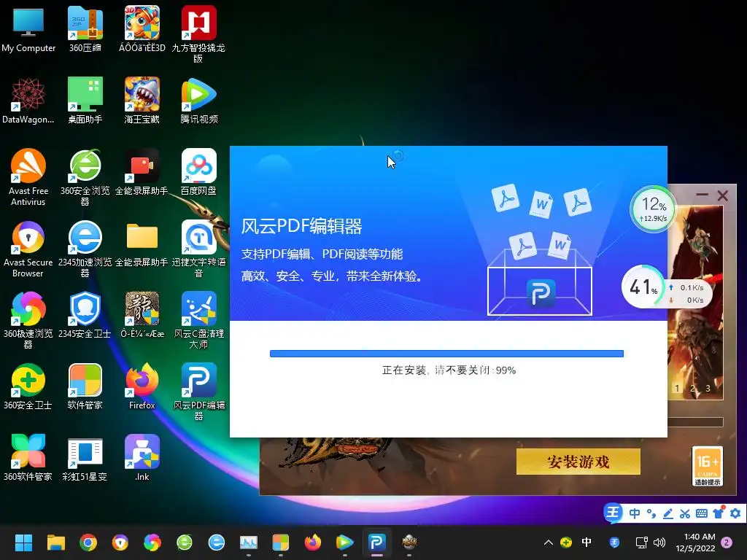Launch 2345安全卫士 desktop icon
The width and height of the screenshot is (747, 560).
point(85,315)
